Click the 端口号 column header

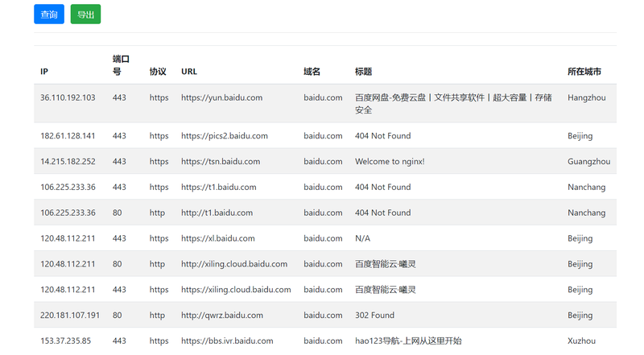tap(121, 65)
